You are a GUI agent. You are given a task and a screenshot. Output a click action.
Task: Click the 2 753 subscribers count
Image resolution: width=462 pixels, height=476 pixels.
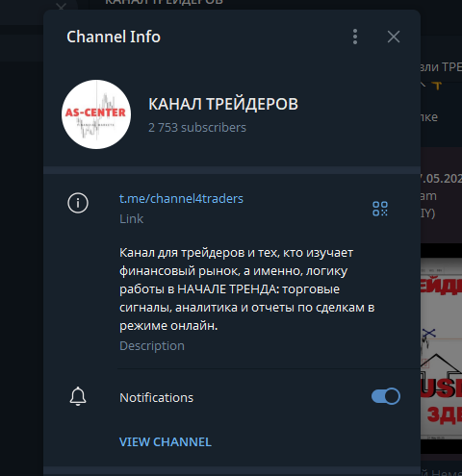coord(197,128)
